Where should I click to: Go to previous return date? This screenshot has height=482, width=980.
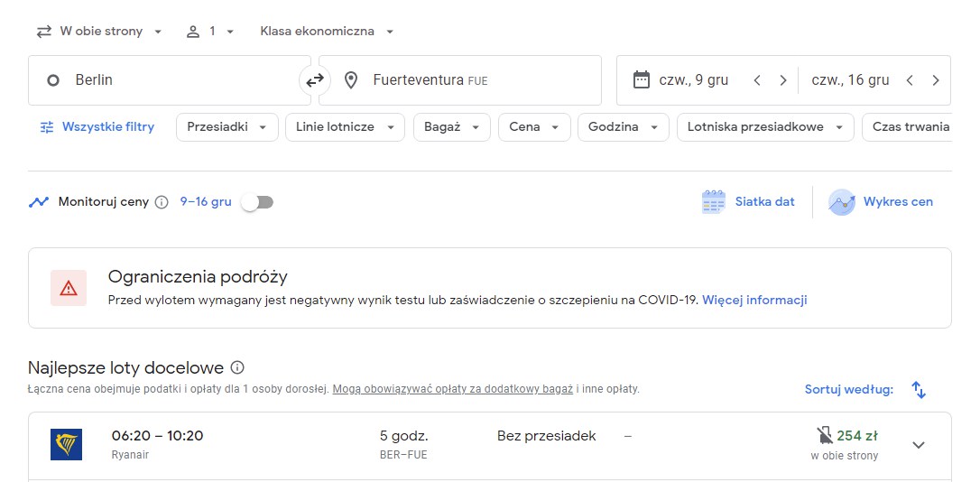(x=910, y=80)
